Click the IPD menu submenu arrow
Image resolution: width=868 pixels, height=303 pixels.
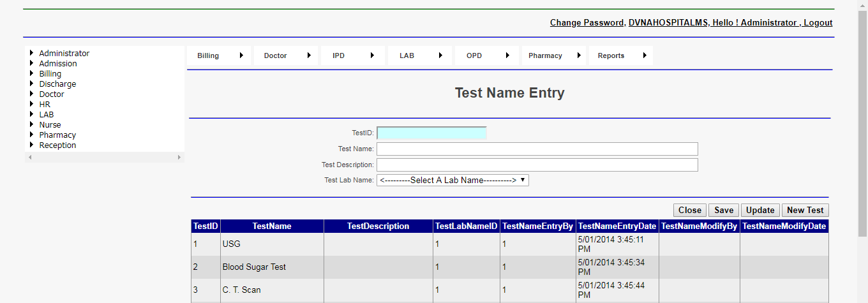pyautogui.click(x=372, y=55)
